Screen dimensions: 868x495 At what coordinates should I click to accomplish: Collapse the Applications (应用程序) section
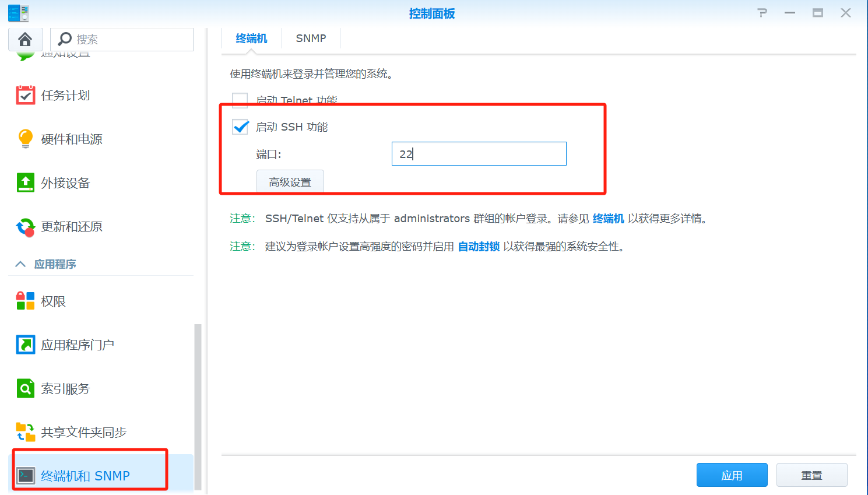(x=20, y=264)
